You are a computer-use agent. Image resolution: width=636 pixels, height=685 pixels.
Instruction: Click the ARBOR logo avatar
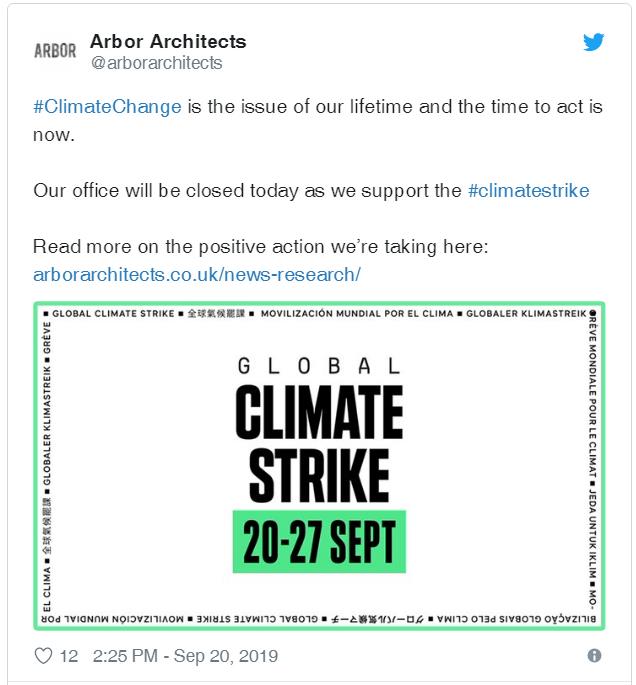(55, 51)
